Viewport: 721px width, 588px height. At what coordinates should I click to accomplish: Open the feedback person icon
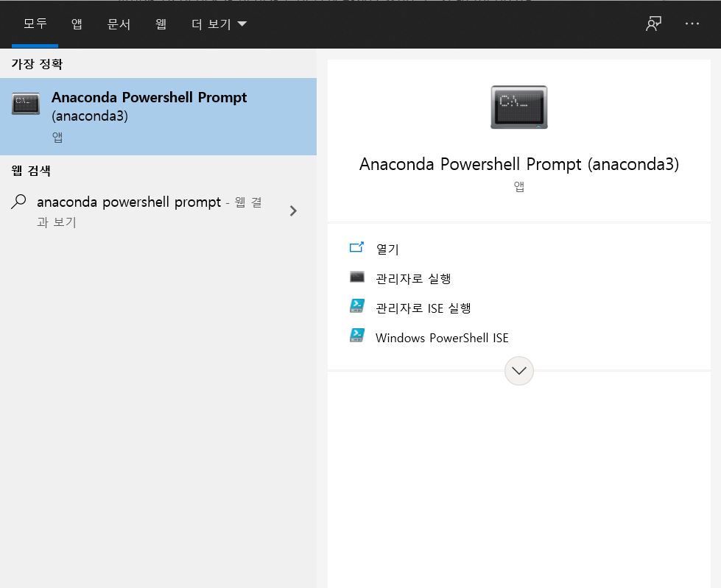pyautogui.click(x=653, y=24)
